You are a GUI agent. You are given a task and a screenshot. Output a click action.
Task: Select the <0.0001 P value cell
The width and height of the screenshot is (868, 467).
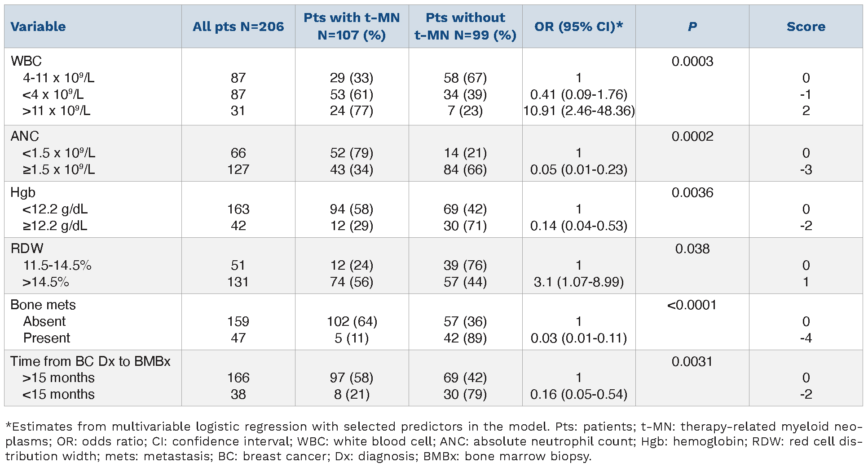point(692,305)
